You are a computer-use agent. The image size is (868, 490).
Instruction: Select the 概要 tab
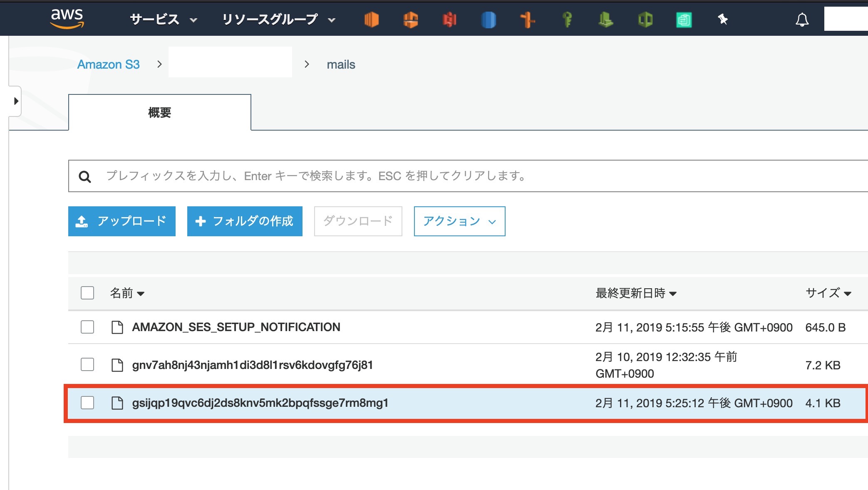click(160, 112)
